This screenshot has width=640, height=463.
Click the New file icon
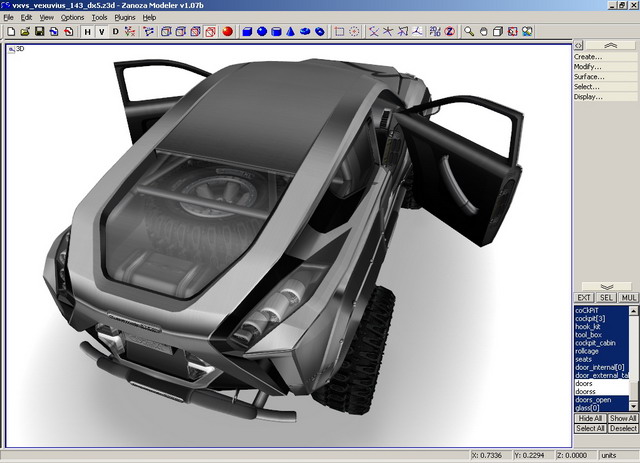coord(10,31)
